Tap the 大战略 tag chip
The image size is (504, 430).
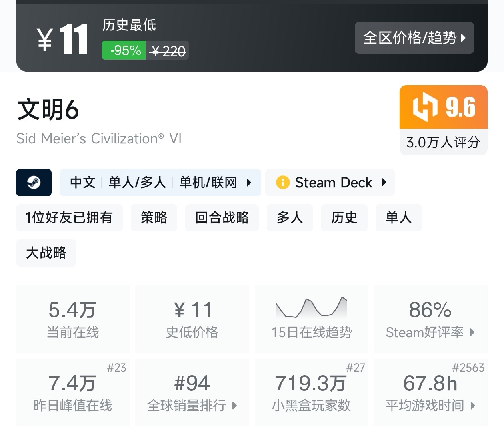[46, 253]
